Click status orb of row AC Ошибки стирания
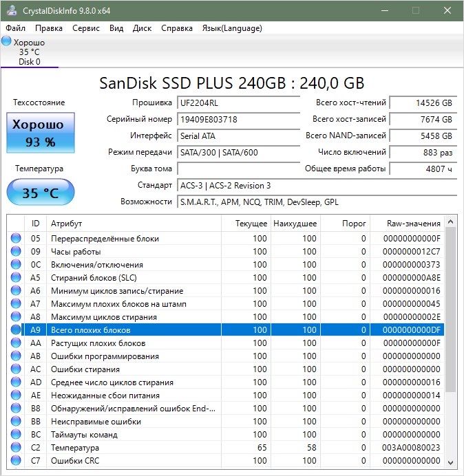The image size is (464, 476). pyautogui.click(x=16, y=369)
